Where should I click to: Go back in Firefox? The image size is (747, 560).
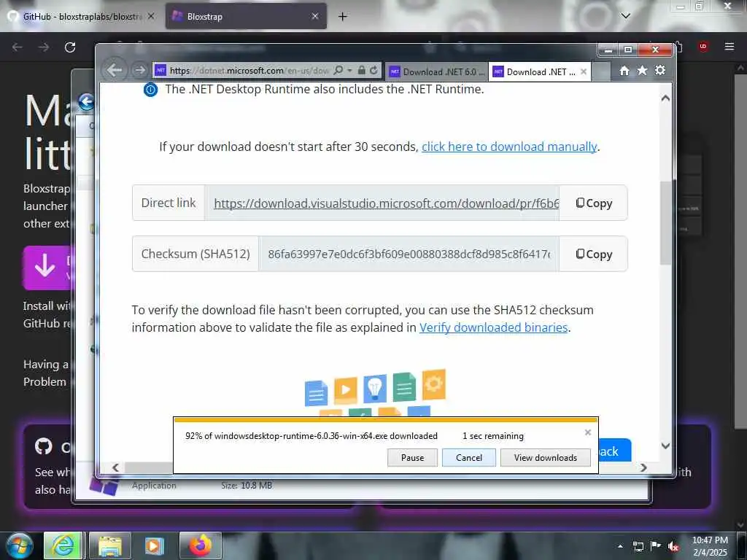click(x=18, y=47)
